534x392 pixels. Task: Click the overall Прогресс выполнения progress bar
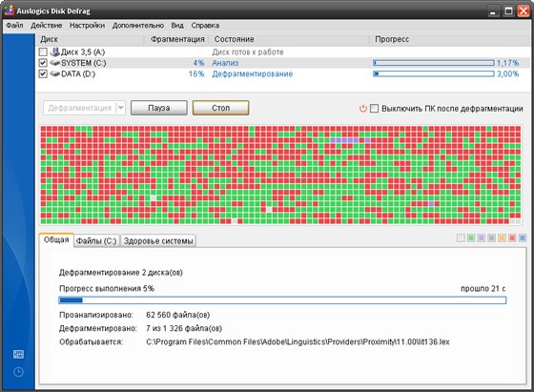[282, 300]
